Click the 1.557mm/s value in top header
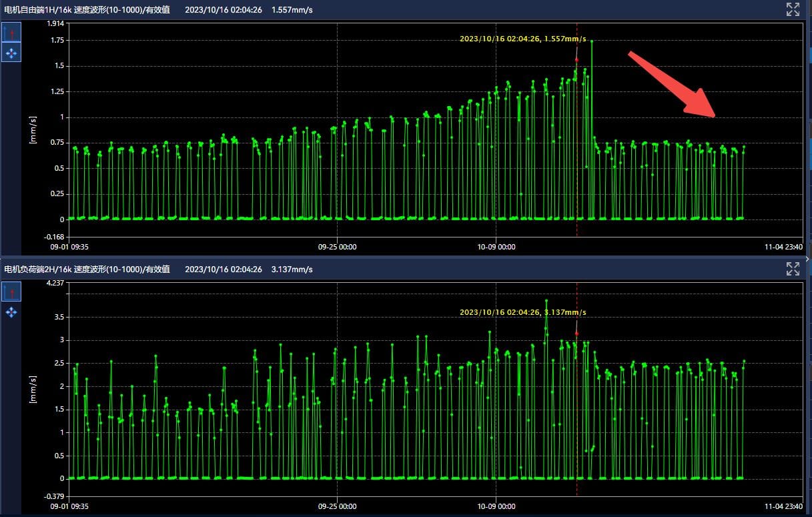 (292, 9)
